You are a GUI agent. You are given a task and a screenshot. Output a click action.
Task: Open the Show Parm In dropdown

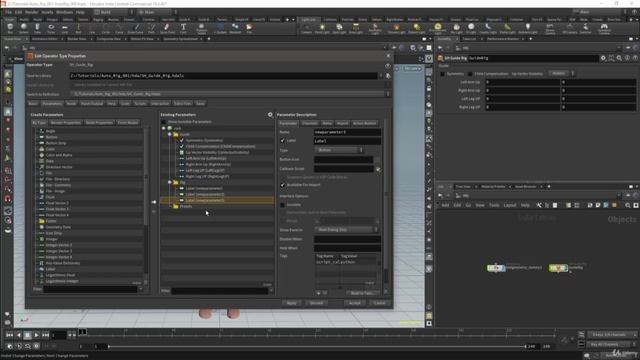coord(346,230)
